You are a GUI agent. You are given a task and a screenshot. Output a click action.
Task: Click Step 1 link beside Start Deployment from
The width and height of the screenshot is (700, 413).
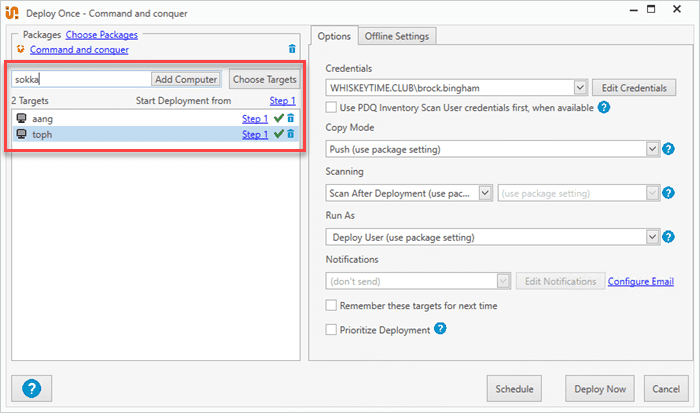(x=283, y=101)
